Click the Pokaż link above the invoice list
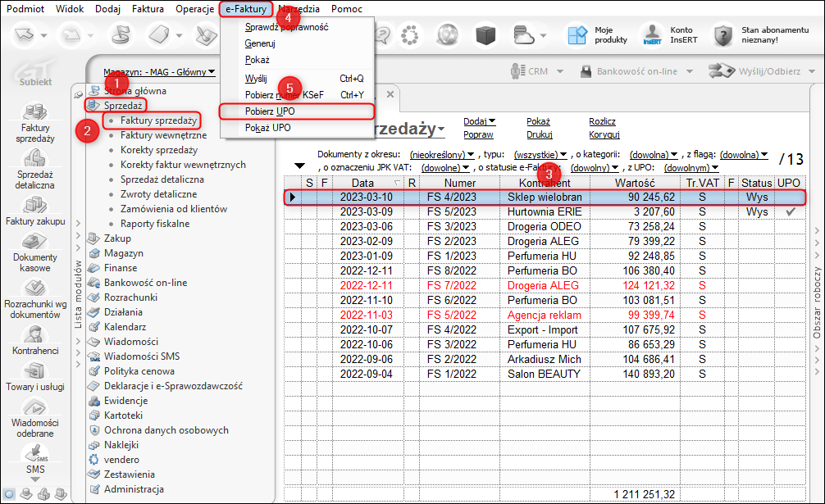 [x=538, y=121]
